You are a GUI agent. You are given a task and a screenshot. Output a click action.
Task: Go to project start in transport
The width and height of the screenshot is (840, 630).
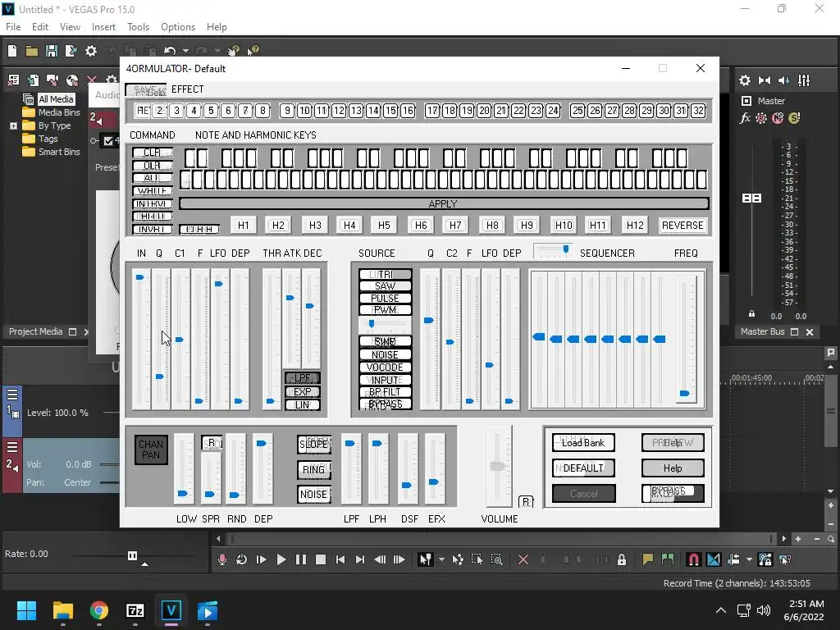coord(340,559)
